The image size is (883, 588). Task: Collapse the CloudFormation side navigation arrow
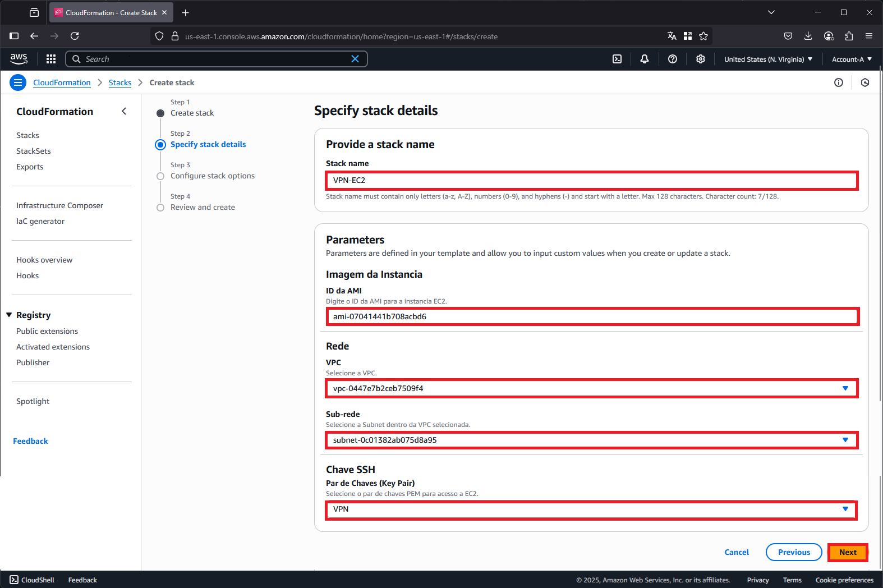(124, 111)
